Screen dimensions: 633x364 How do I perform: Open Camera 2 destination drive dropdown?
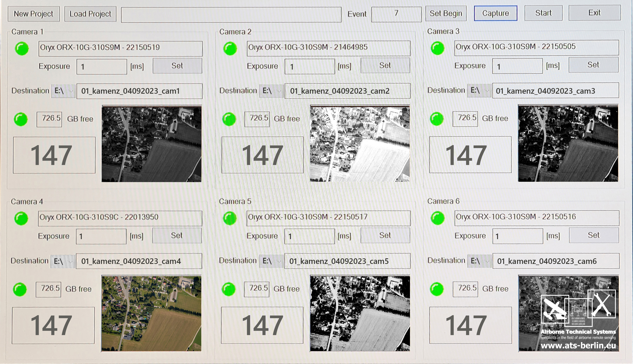(271, 91)
